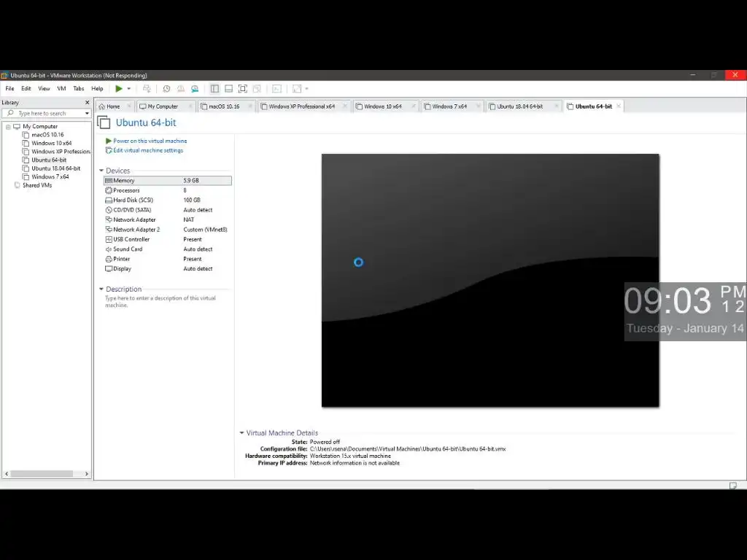Collapse the Description section
The image size is (747, 560).
pyautogui.click(x=101, y=289)
